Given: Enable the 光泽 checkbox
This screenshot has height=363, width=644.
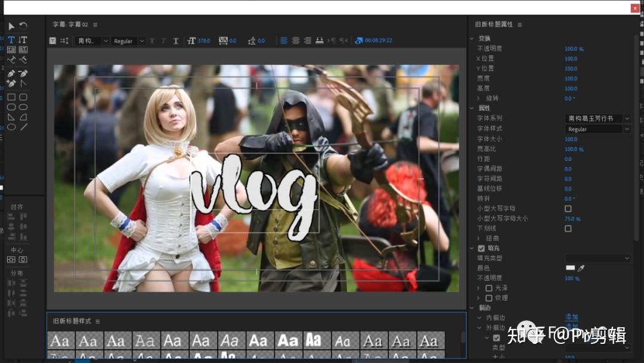Looking at the screenshot, I should (489, 288).
